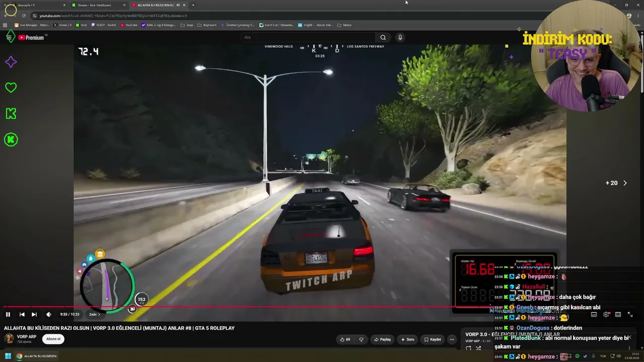
Task: Expand the Vorp bookmarks folder
Action: (x=187, y=25)
